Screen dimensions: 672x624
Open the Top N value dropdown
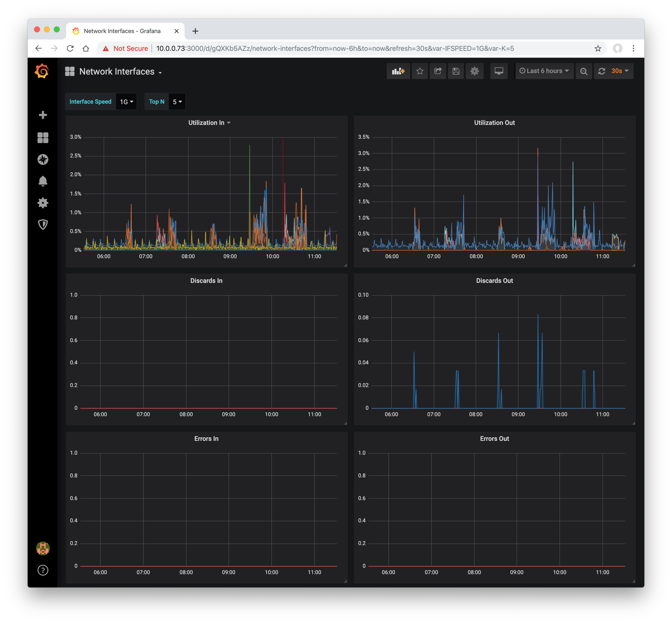[x=177, y=102]
